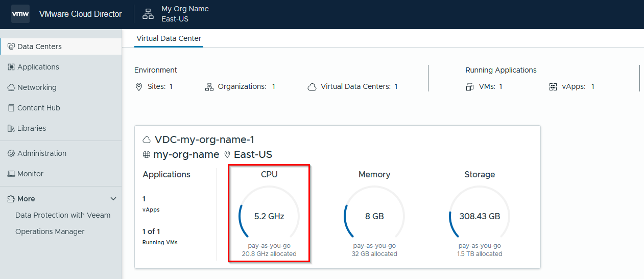Viewport: 644px width, 279px height.
Task: Click the "Sites: 1" value
Action: click(x=160, y=87)
